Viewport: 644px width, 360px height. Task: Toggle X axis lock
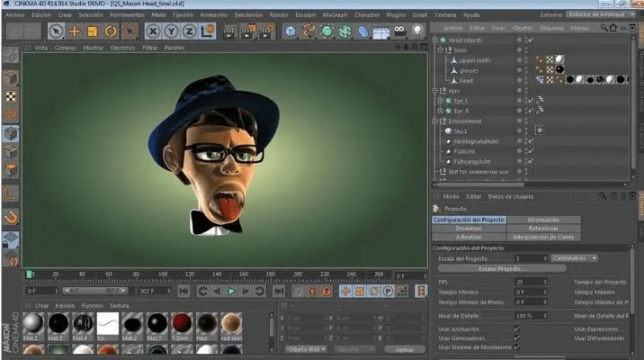click(153, 31)
